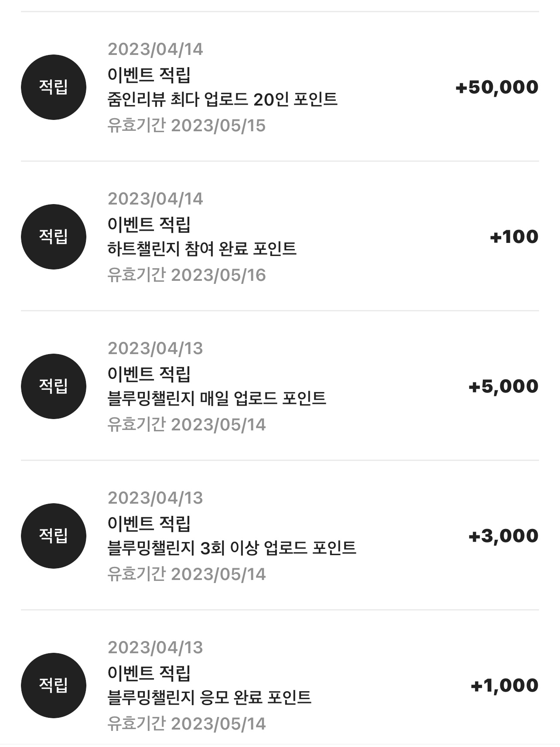Tap the 적립 badge beside the +100 entry

pyautogui.click(x=54, y=237)
